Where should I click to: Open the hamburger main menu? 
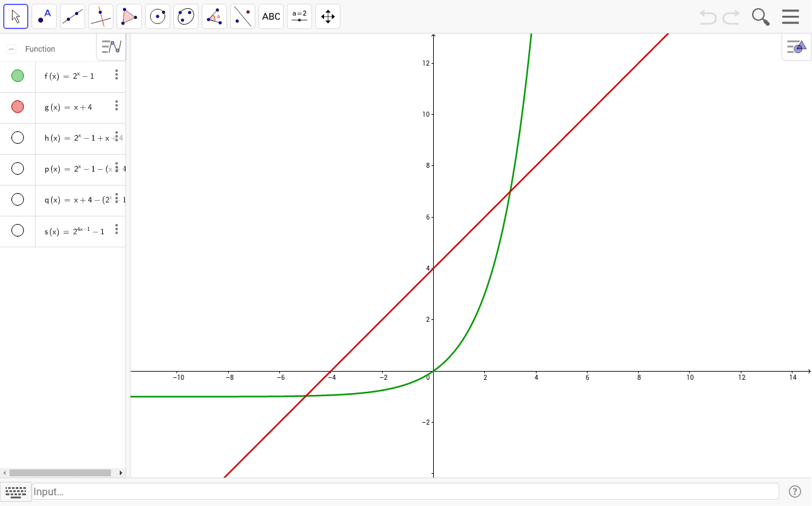click(x=791, y=16)
